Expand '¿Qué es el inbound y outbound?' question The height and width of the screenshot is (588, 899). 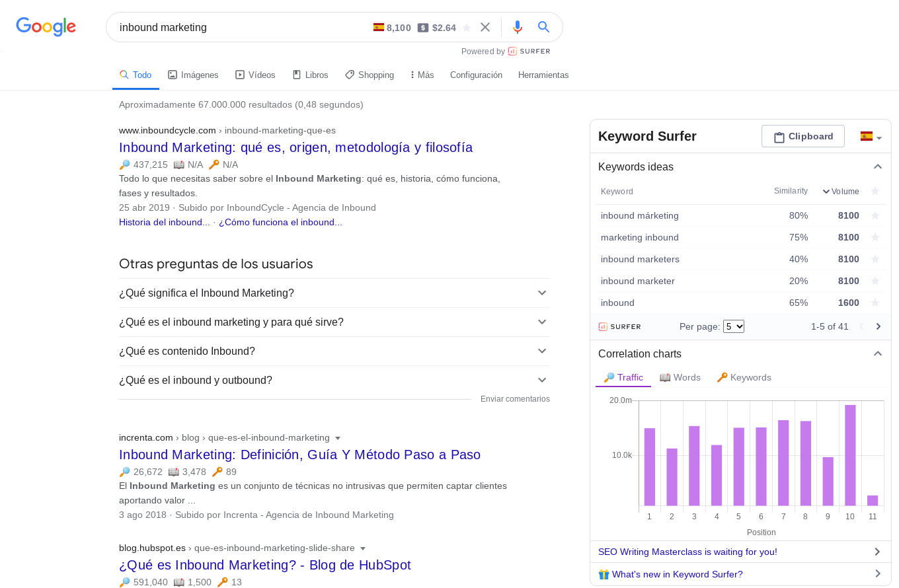coord(334,380)
